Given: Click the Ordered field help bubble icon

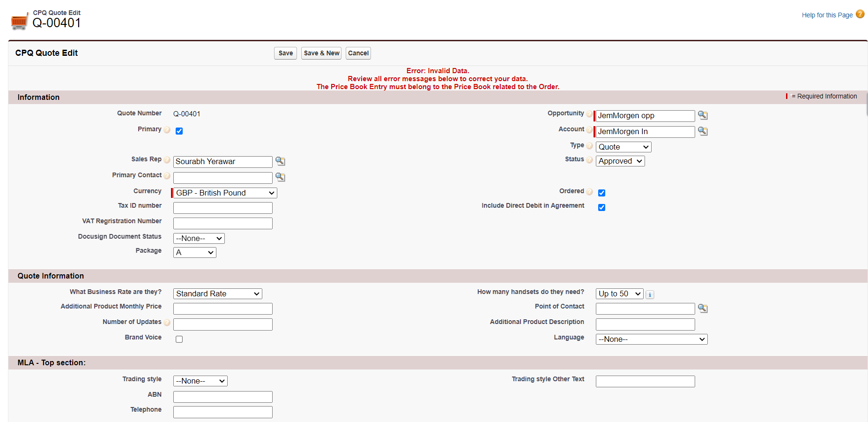Looking at the screenshot, I should (x=590, y=192).
